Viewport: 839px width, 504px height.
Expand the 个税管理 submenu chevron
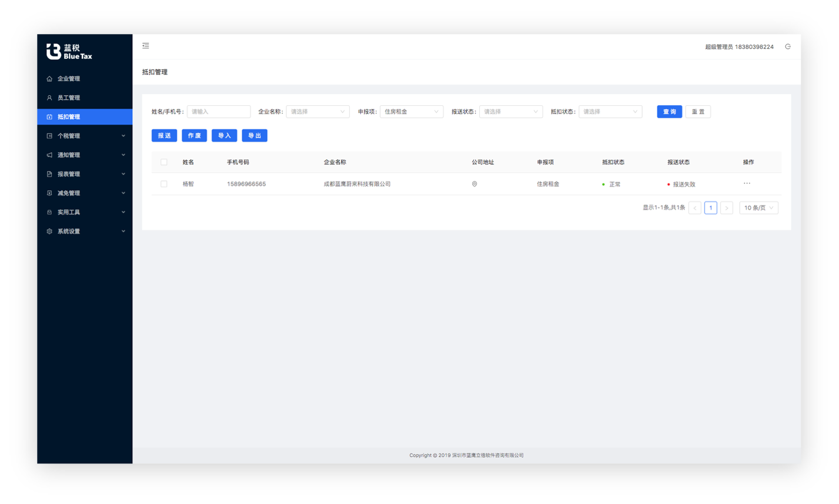click(123, 136)
